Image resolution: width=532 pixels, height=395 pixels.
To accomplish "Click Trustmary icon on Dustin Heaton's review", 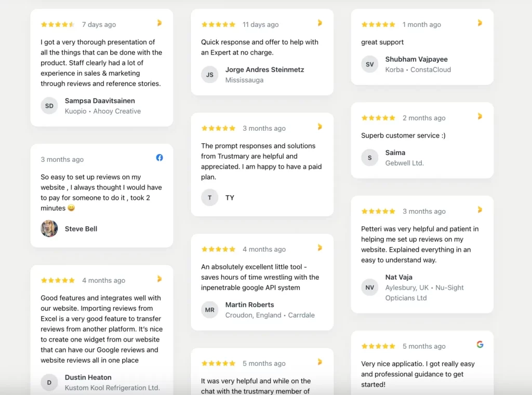I will tap(159, 279).
